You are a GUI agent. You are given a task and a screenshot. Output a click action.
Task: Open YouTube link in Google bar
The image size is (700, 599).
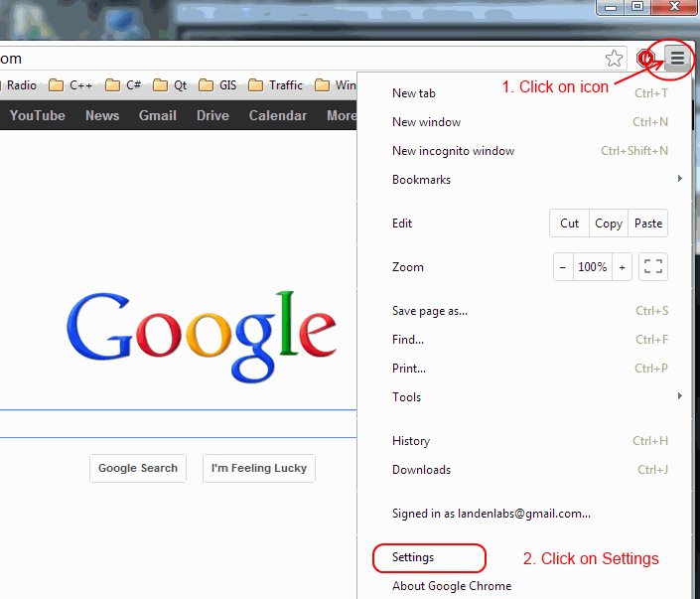38,115
